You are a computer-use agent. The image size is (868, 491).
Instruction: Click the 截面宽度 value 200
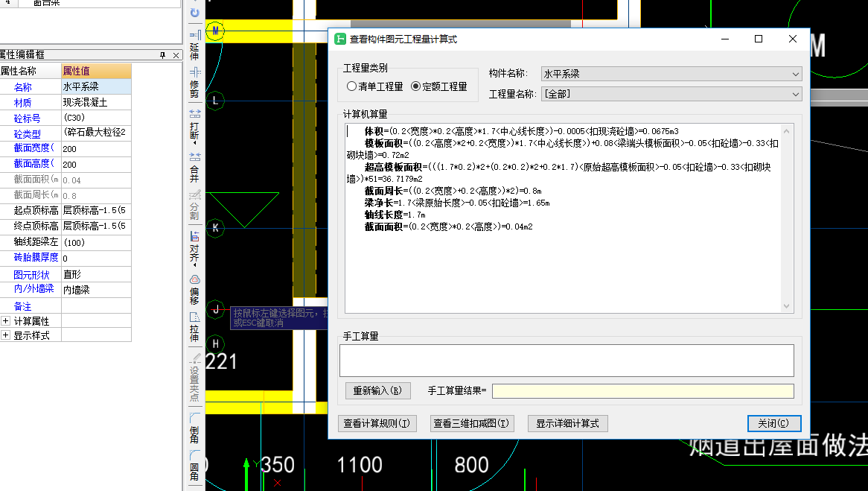pos(96,148)
